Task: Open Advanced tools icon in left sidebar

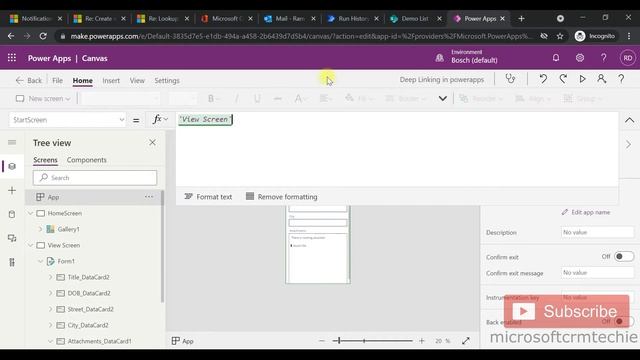Action: pos(12,262)
